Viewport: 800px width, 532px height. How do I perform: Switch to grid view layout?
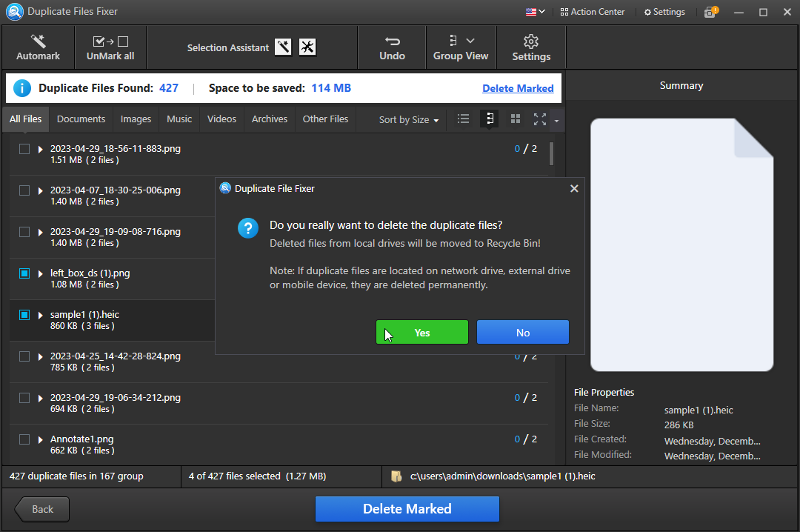point(514,119)
